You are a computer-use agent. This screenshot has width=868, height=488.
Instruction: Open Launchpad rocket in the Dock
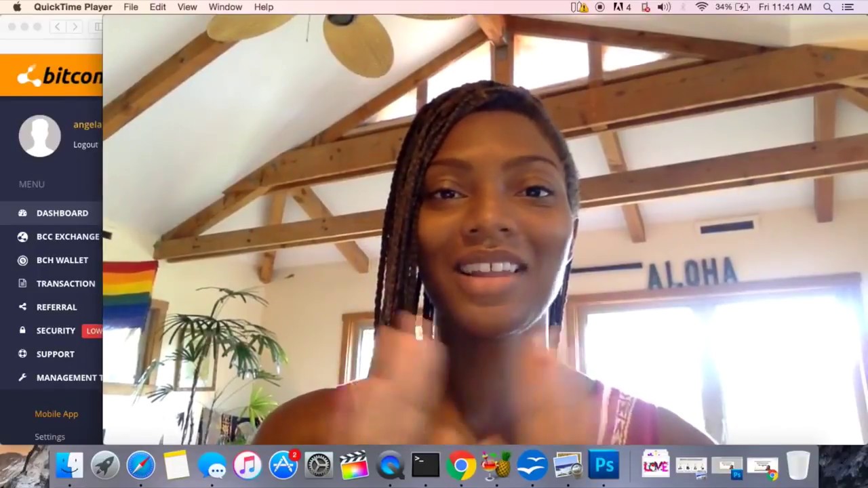pos(105,466)
